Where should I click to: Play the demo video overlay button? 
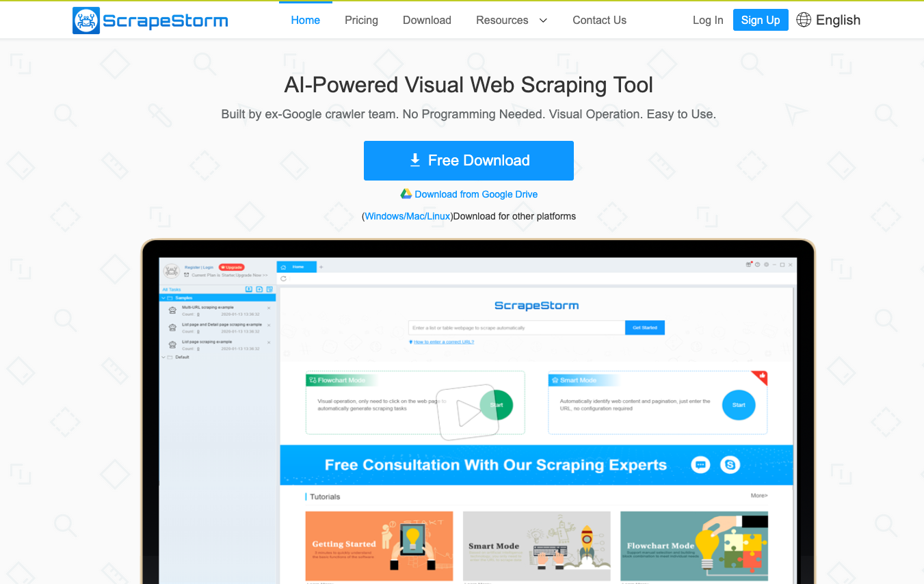(x=469, y=412)
